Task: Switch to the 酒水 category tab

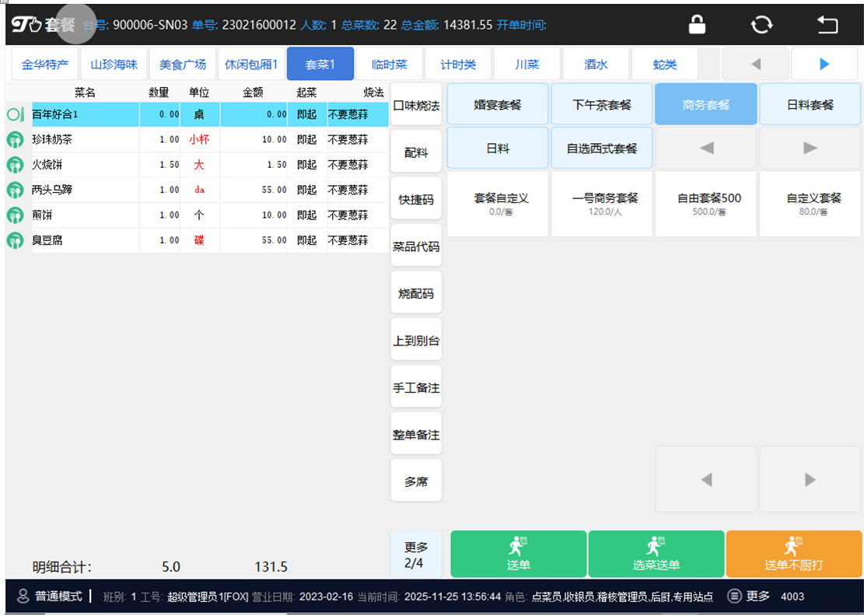Action: pyautogui.click(x=596, y=65)
